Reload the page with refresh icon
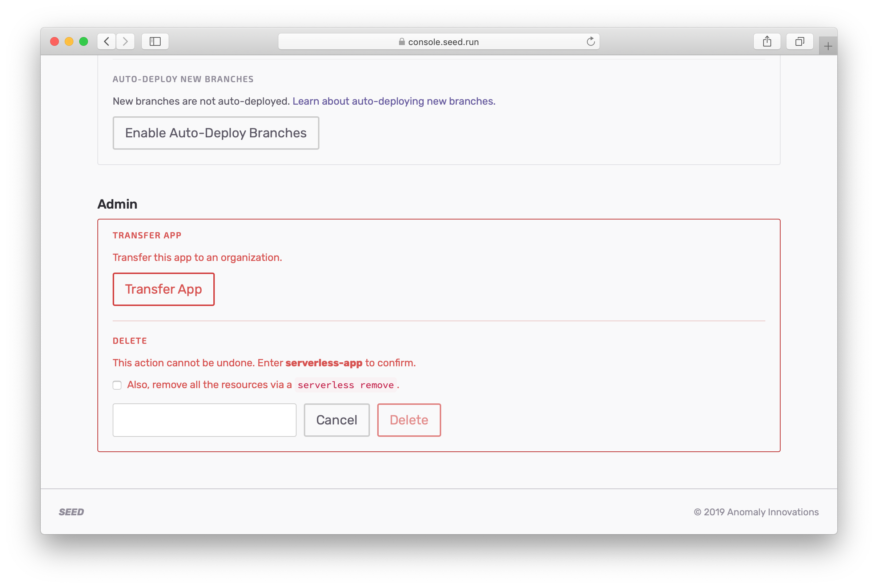878x588 pixels. [x=591, y=41]
